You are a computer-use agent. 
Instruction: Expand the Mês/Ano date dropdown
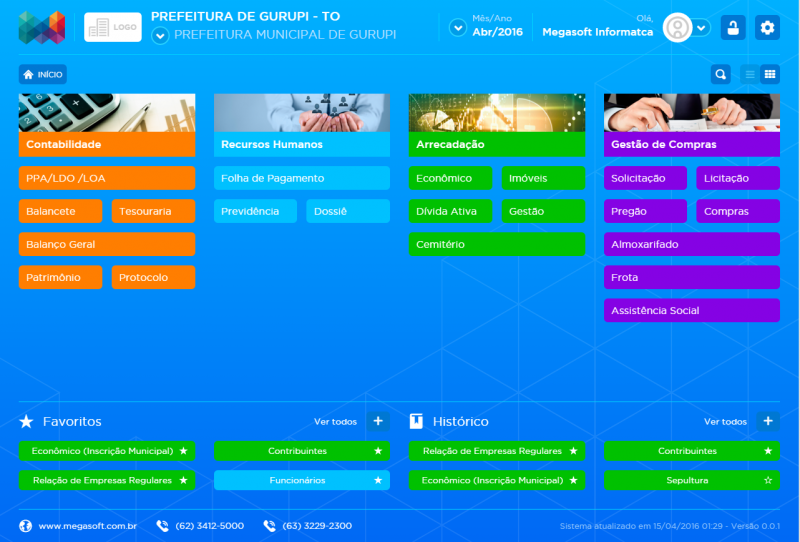pyautogui.click(x=458, y=28)
